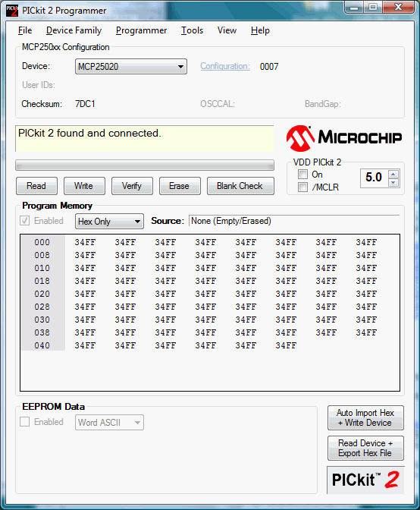Screen dimensions: 420x510
Task: Click the Checksum value 7DC1
Action: [85, 104]
